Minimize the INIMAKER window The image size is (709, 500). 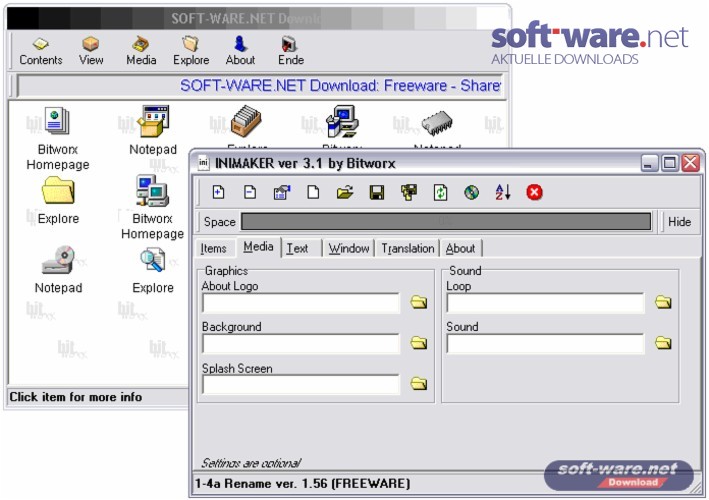[649, 163]
